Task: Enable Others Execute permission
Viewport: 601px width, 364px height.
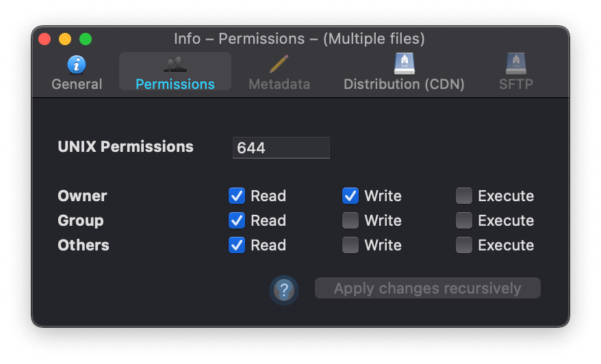Action: tap(464, 245)
